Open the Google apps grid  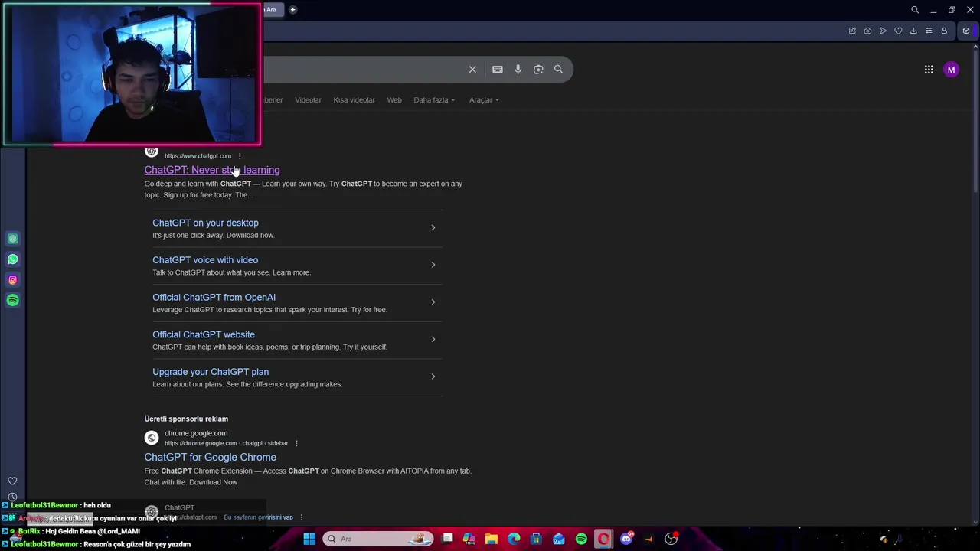929,70
